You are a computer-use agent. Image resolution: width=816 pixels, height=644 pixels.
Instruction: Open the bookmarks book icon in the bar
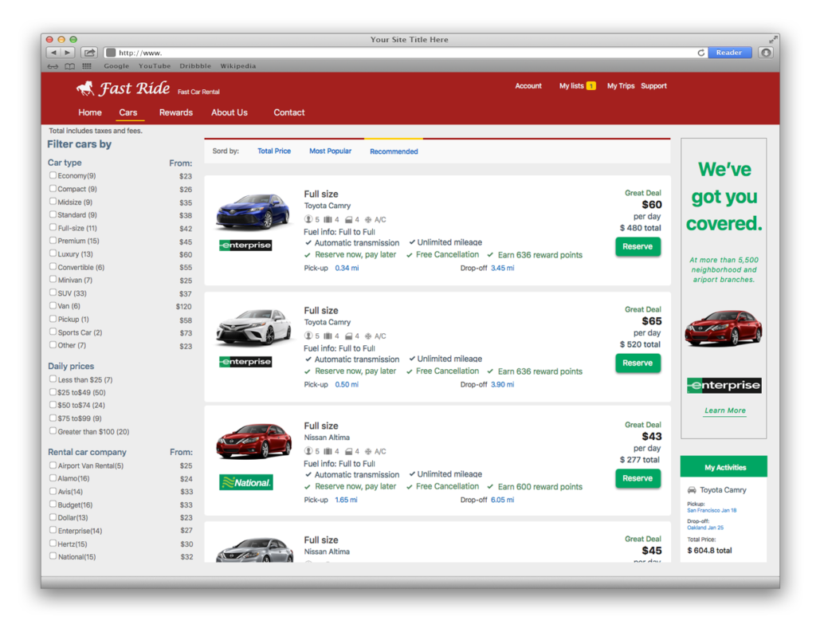(x=70, y=66)
